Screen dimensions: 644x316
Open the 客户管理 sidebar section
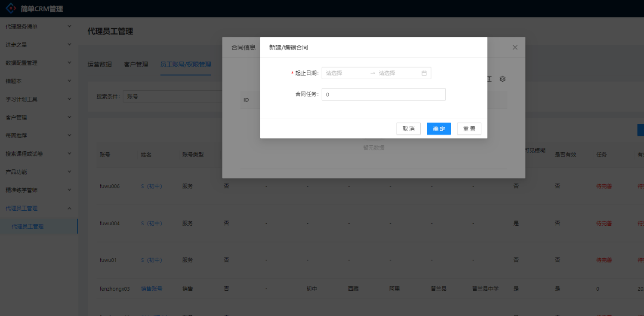(x=38, y=117)
